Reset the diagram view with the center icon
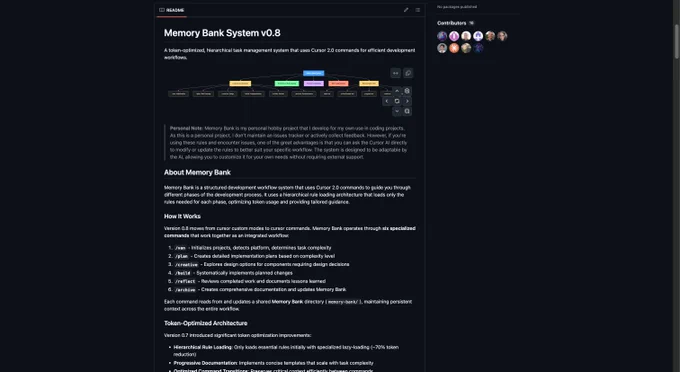Image resolution: width=680 pixels, height=372 pixels. point(397,101)
